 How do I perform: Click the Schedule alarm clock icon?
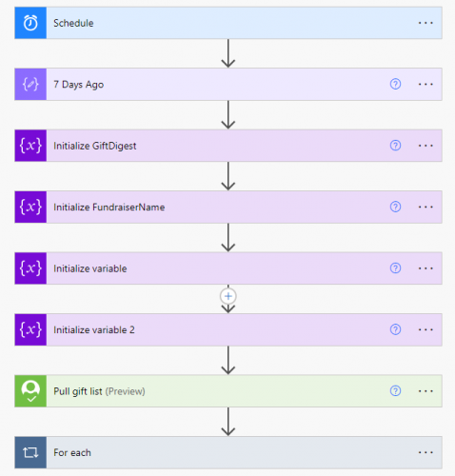point(30,23)
